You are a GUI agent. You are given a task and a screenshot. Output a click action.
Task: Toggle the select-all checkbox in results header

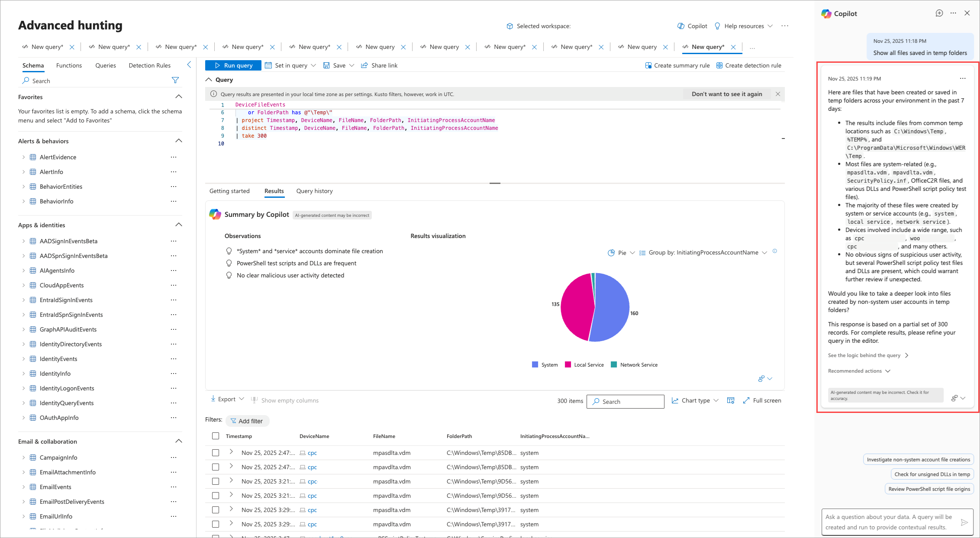click(x=216, y=436)
